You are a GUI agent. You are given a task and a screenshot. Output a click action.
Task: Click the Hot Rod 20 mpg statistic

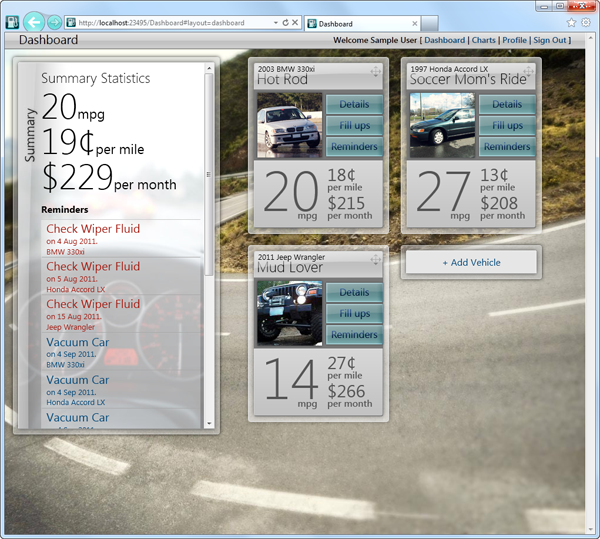pos(291,195)
